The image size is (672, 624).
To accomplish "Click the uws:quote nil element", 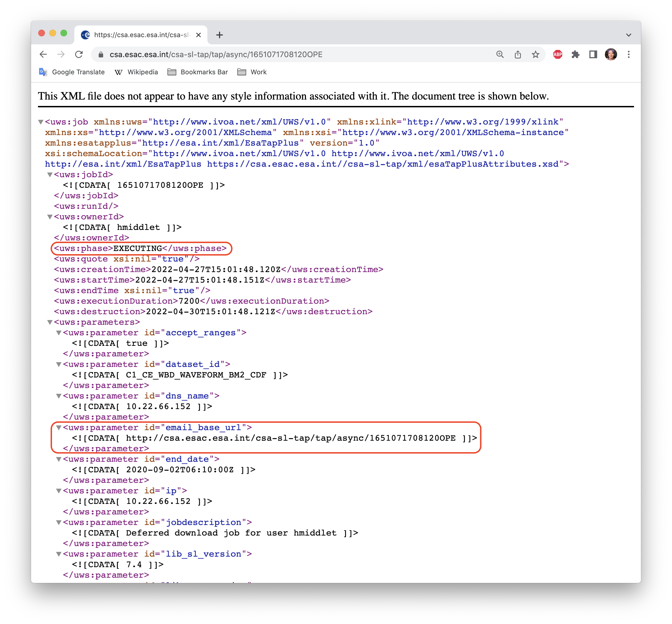I will point(127,259).
